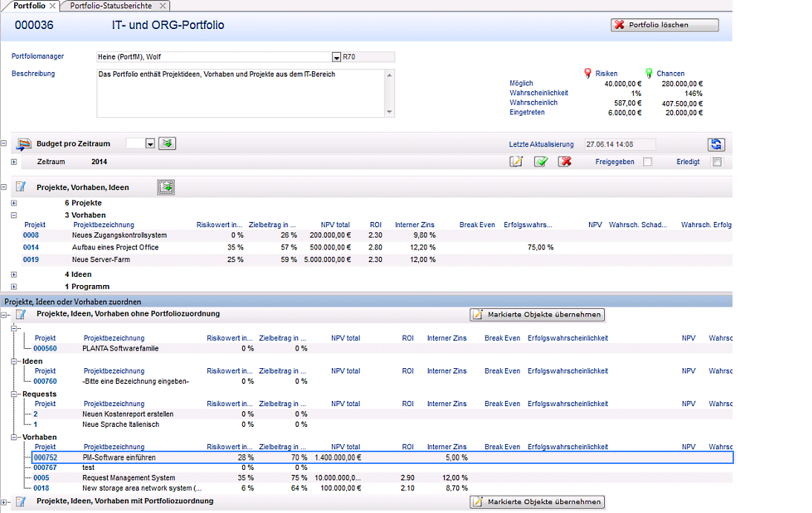Image resolution: width=812 pixels, height=513 pixels.
Task: Open the Portfoliomanager dropdown
Action: point(335,56)
